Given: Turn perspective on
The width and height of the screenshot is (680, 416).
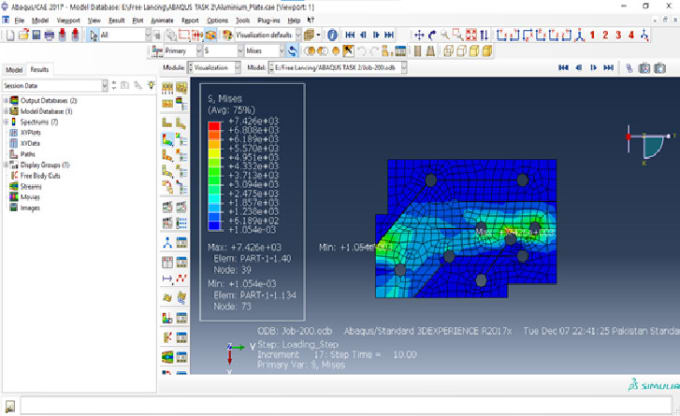Looking at the screenshot, I should (x=430, y=51).
